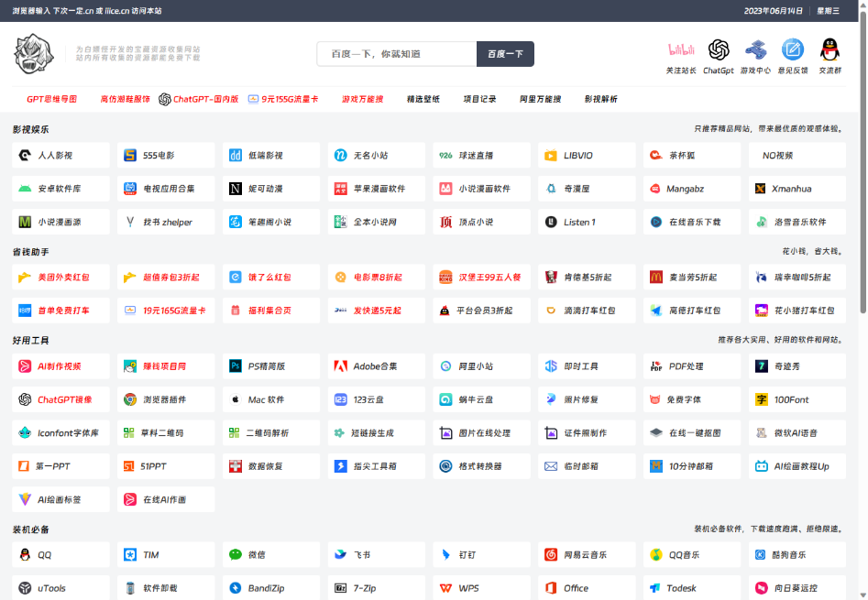868x600 pixels.
Task: Click the Todesk remote control tile
Action: (x=692, y=588)
